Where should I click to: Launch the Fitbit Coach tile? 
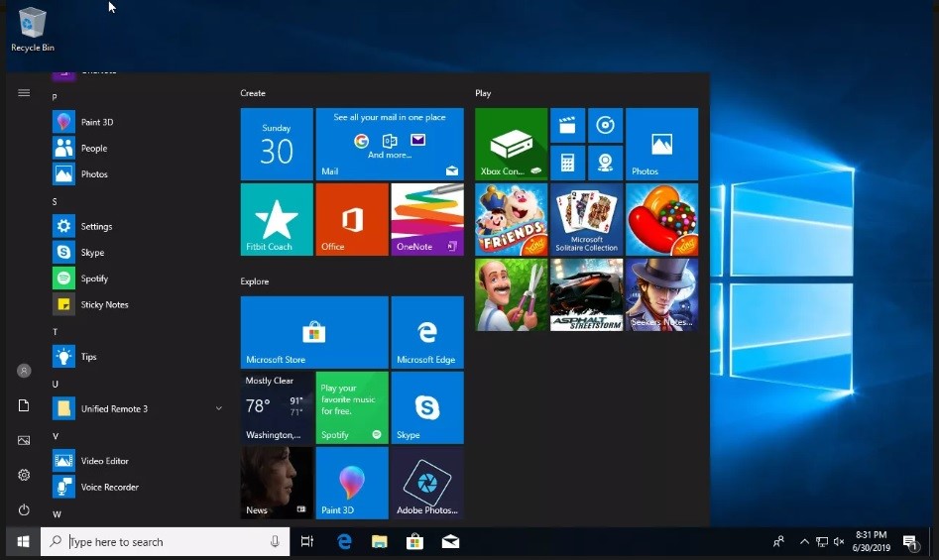[x=277, y=219]
